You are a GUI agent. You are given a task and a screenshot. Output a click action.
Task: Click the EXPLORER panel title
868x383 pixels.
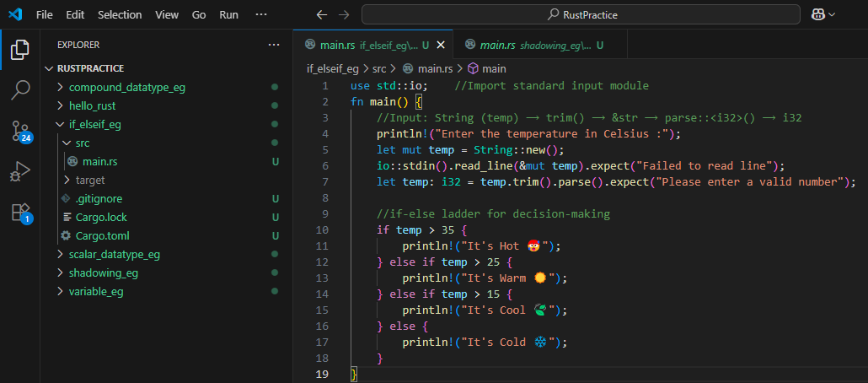[x=78, y=45]
